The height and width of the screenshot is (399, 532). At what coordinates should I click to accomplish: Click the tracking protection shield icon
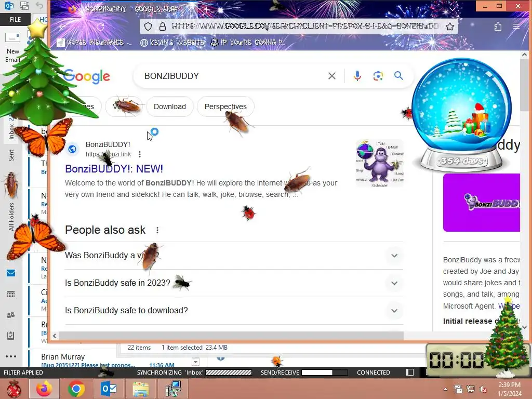point(148,26)
